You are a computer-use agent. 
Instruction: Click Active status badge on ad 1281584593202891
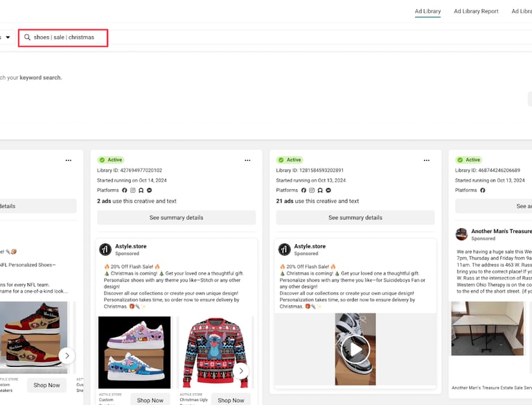pos(290,160)
